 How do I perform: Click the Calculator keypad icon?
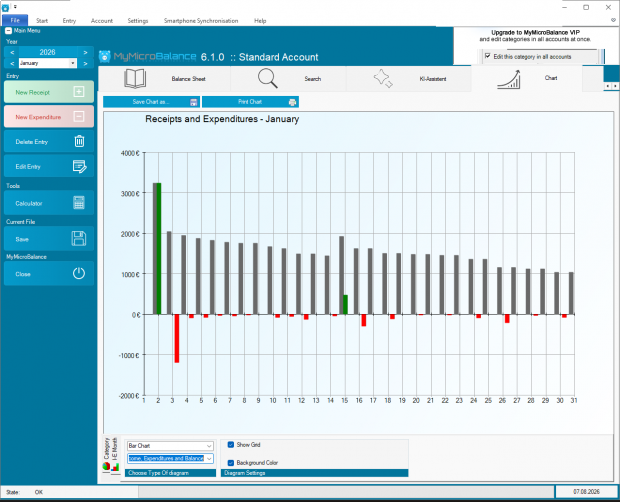pos(79,203)
